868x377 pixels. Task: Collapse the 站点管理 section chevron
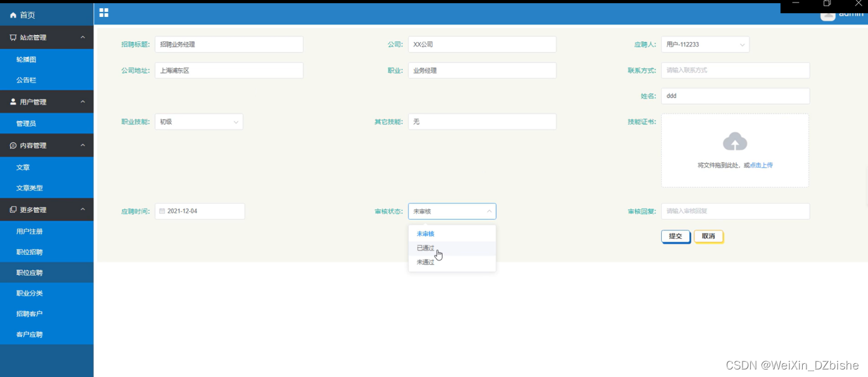(83, 38)
